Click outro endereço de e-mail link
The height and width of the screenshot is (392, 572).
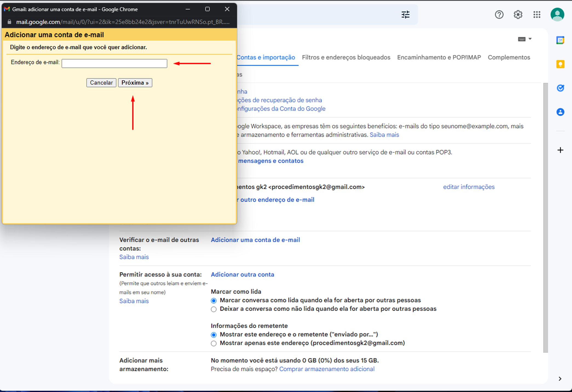[x=276, y=200]
